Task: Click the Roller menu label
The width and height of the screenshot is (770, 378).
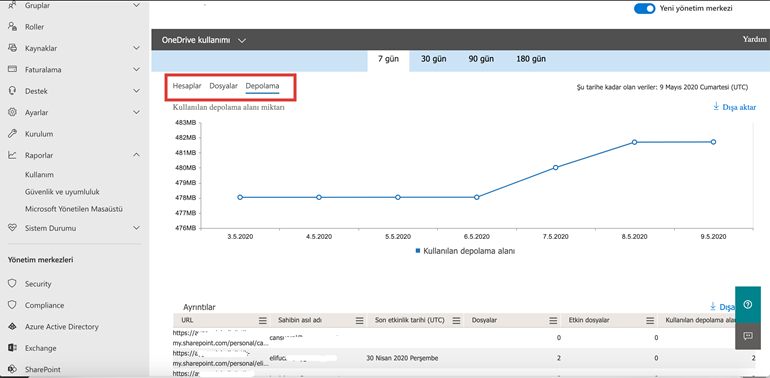Action: pyautogui.click(x=34, y=27)
